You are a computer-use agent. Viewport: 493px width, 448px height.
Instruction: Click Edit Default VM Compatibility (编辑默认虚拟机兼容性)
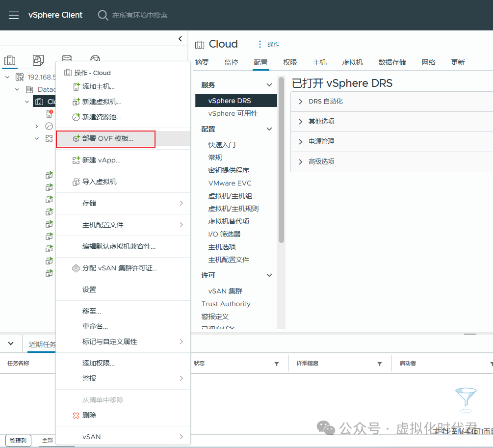coord(123,246)
